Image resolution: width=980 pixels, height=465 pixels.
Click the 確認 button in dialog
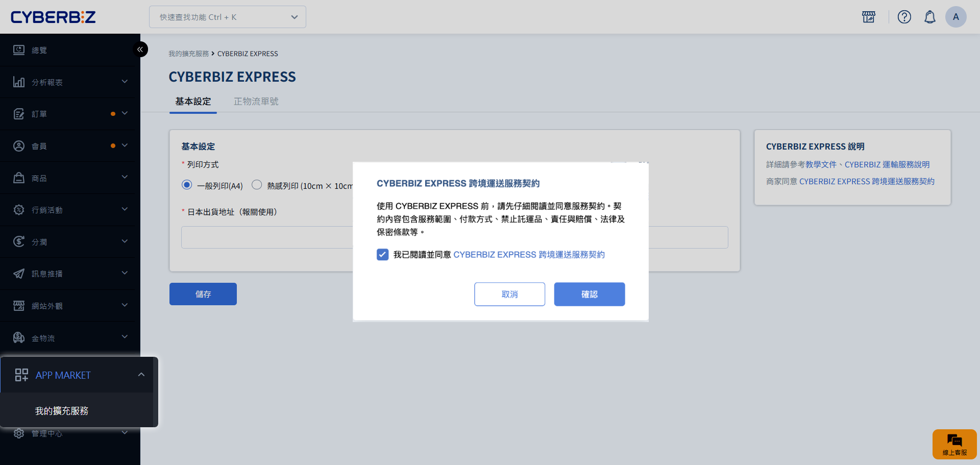pos(589,294)
